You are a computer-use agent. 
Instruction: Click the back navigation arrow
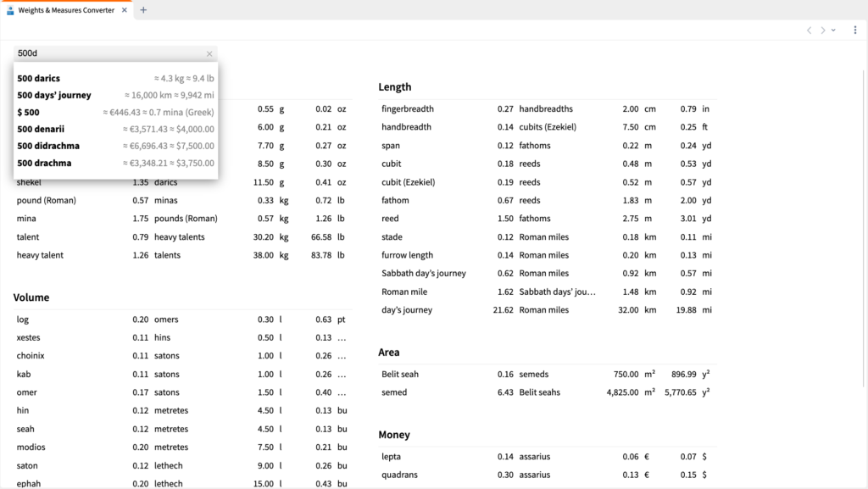pos(809,30)
